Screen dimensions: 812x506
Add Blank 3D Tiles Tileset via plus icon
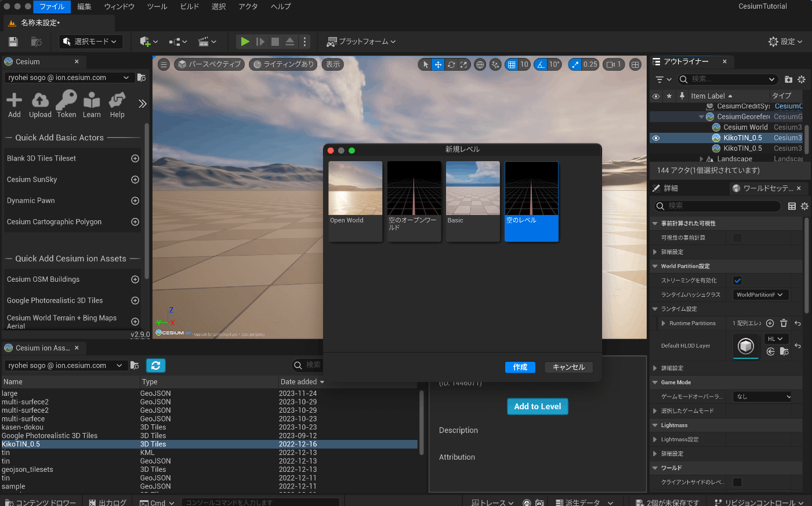135,158
